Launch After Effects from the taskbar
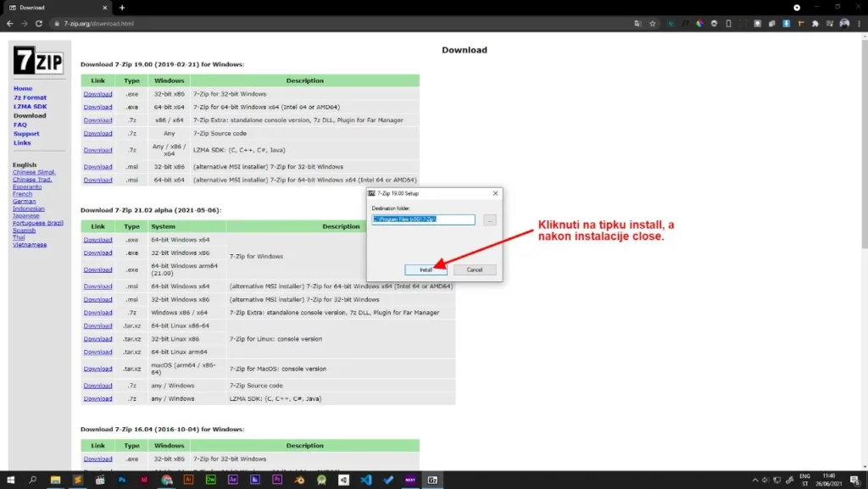 pos(233,481)
